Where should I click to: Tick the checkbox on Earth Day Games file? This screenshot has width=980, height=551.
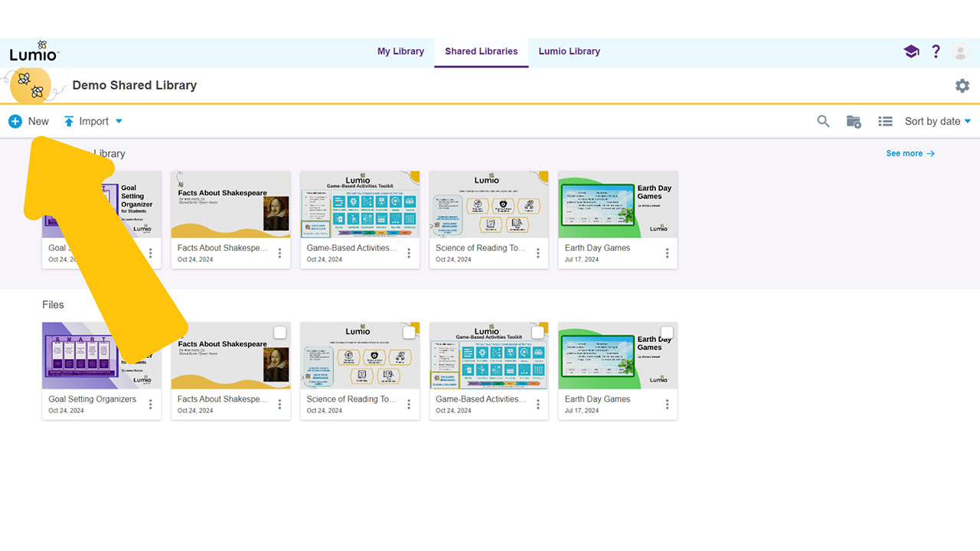[667, 332]
